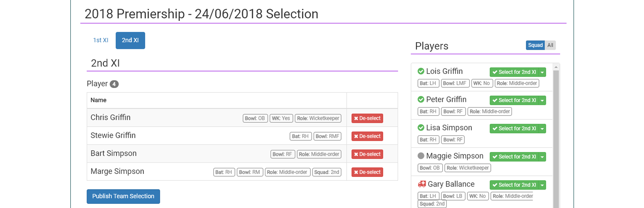Image resolution: width=644 pixels, height=208 pixels.
Task: Switch to the 1st XI tab
Action: point(100,40)
